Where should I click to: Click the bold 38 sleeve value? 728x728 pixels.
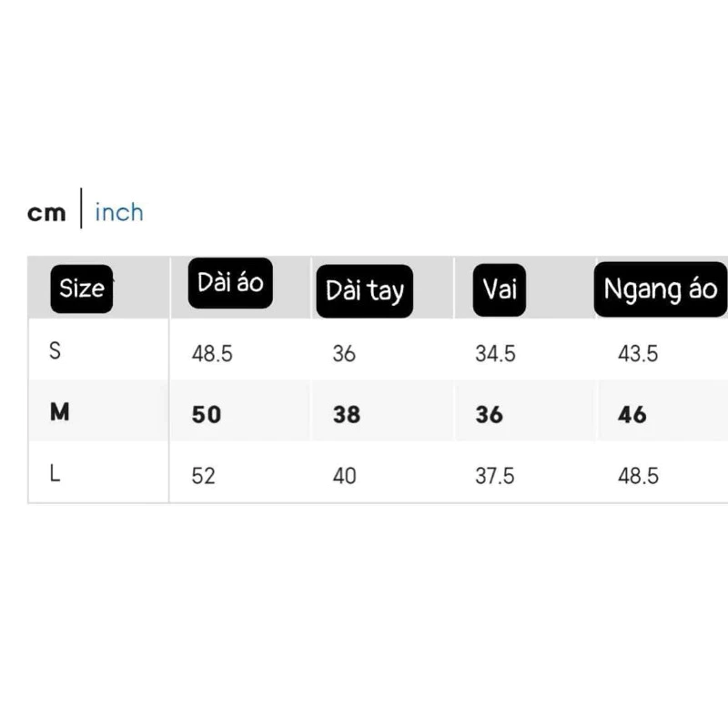pyautogui.click(x=347, y=414)
